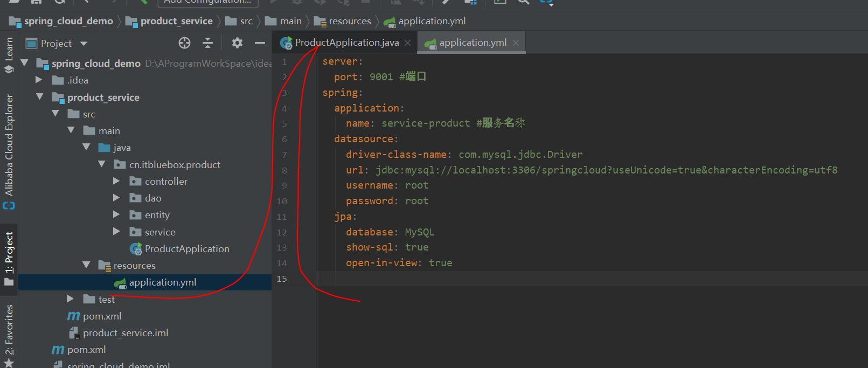Click the resources folder icon in tree
This screenshot has height=368, width=868.
105,266
